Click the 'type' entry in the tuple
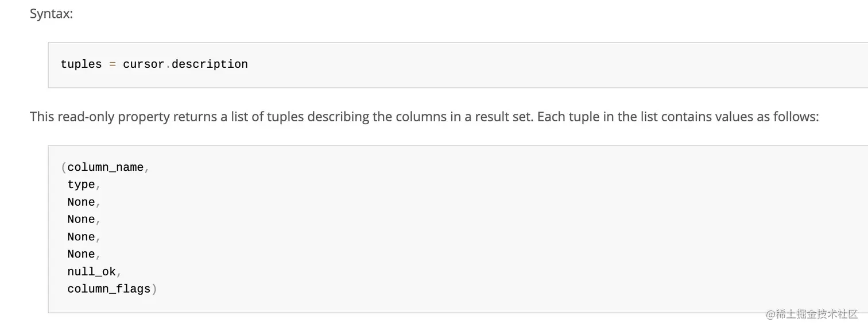Screen dimensions: 868x330 click(81, 185)
